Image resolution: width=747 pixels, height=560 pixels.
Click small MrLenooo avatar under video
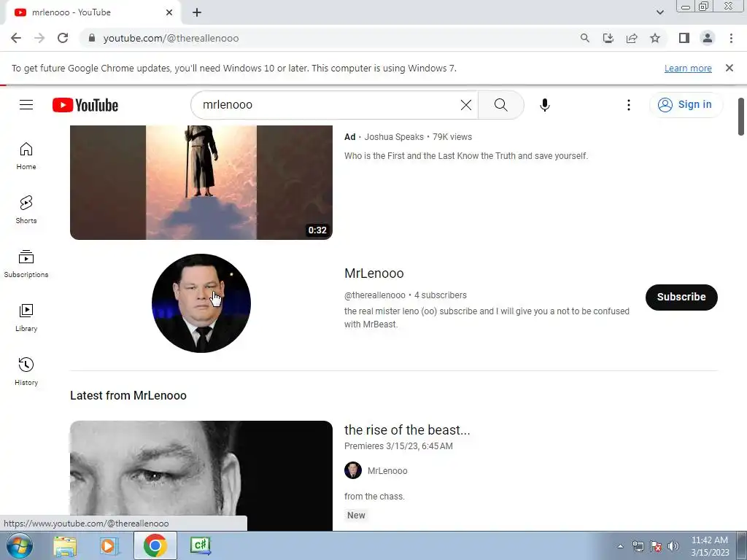pyautogui.click(x=353, y=470)
